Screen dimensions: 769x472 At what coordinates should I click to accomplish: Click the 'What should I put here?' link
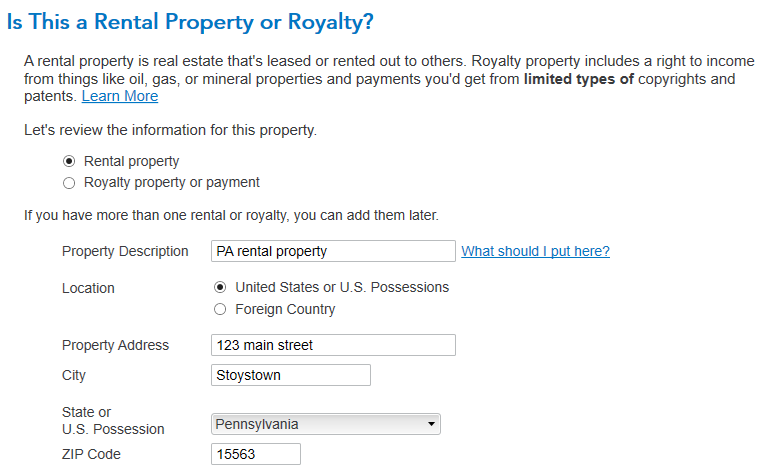(x=535, y=251)
